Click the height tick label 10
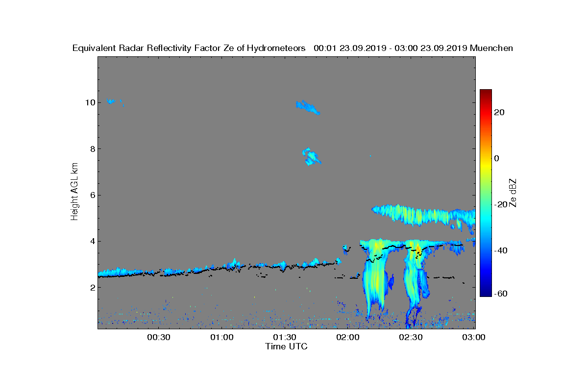Image resolution: width=588 pixels, height=392 pixels. pos(90,102)
